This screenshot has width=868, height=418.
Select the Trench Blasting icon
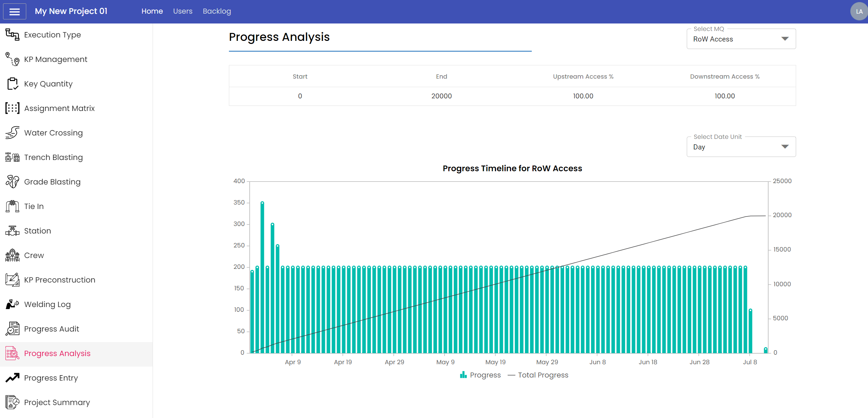coord(12,157)
